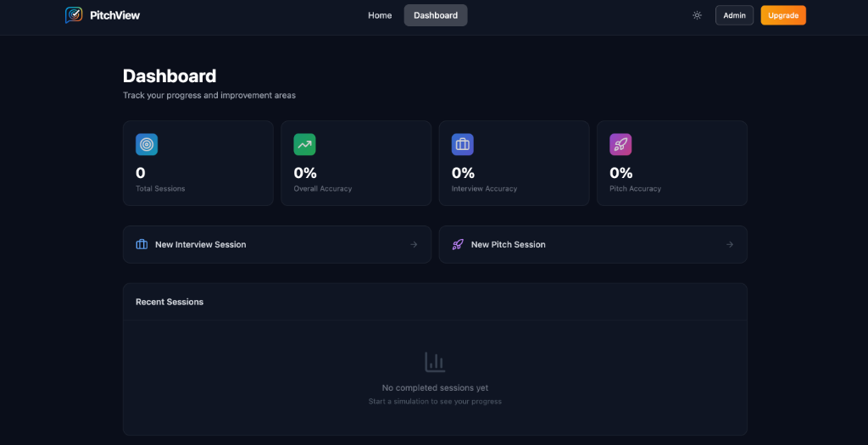Click arrow on New Interview Session card
This screenshot has width=868, height=445.
tap(414, 244)
